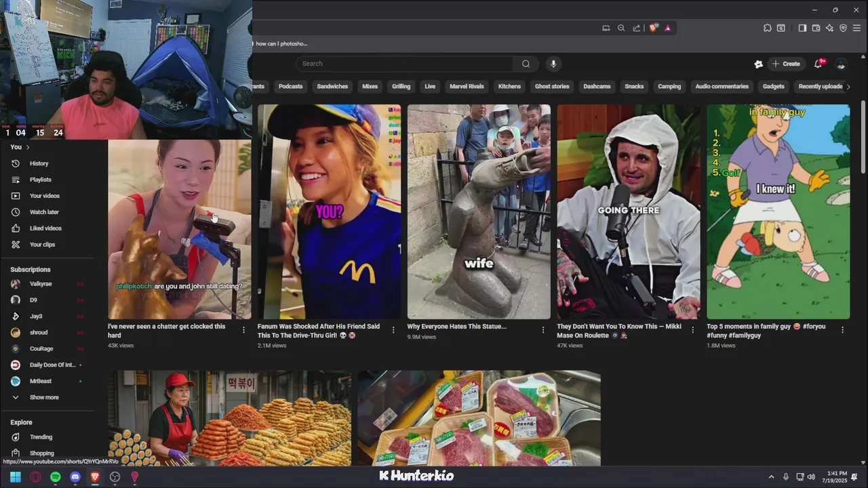The image size is (868, 488).
Task: Start voice search with microphone icon
Action: (x=553, y=64)
